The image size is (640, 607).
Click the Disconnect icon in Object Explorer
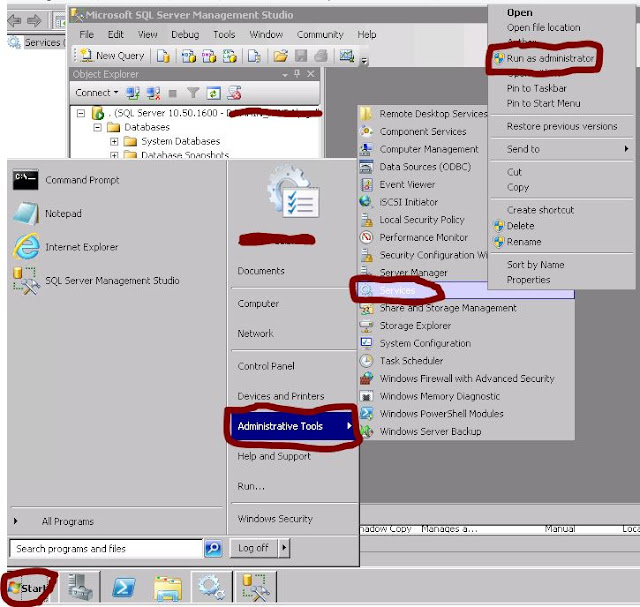click(x=153, y=93)
